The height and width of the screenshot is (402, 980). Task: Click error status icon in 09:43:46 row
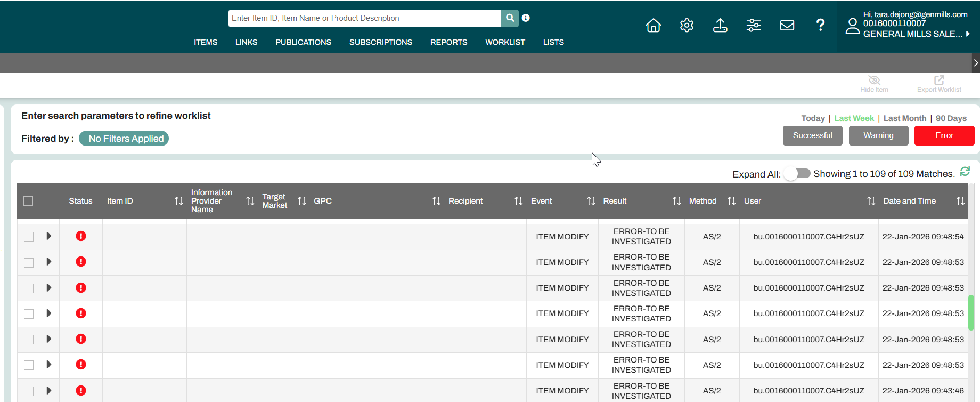click(x=81, y=391)
